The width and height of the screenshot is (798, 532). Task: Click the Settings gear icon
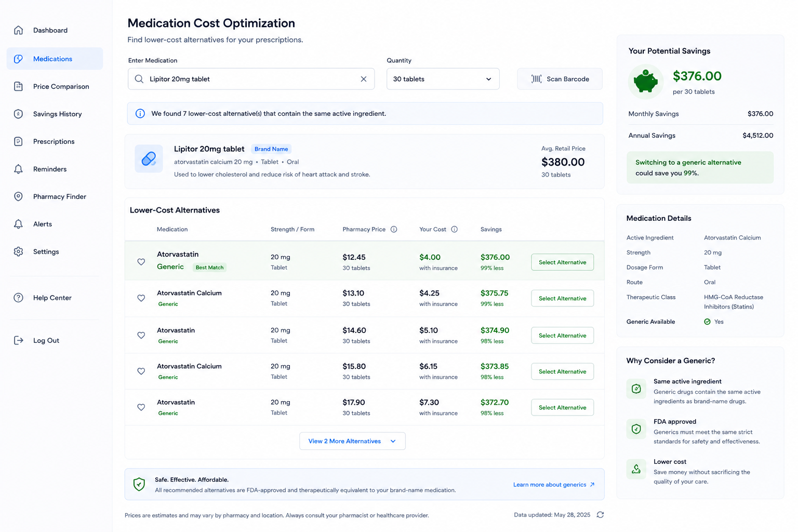18,251
